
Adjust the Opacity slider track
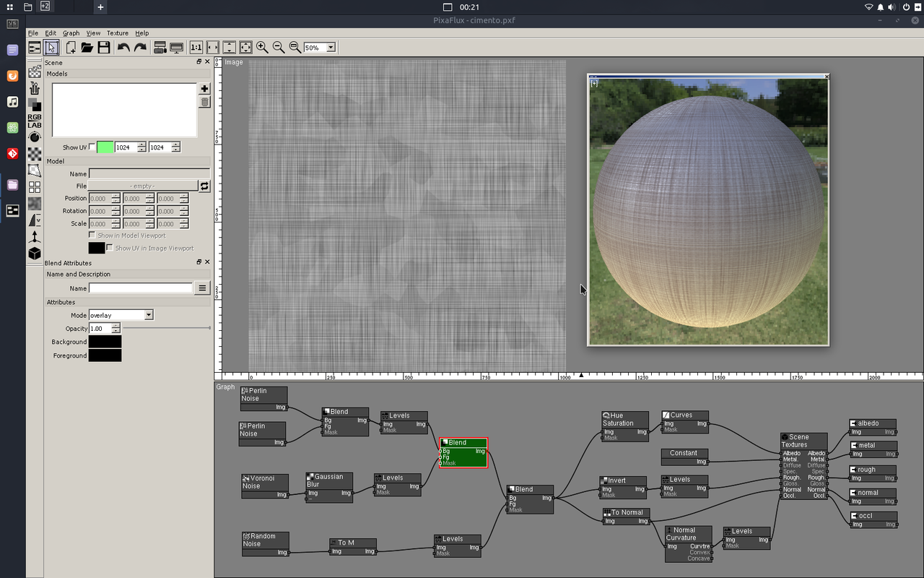[x=167, y=328]
